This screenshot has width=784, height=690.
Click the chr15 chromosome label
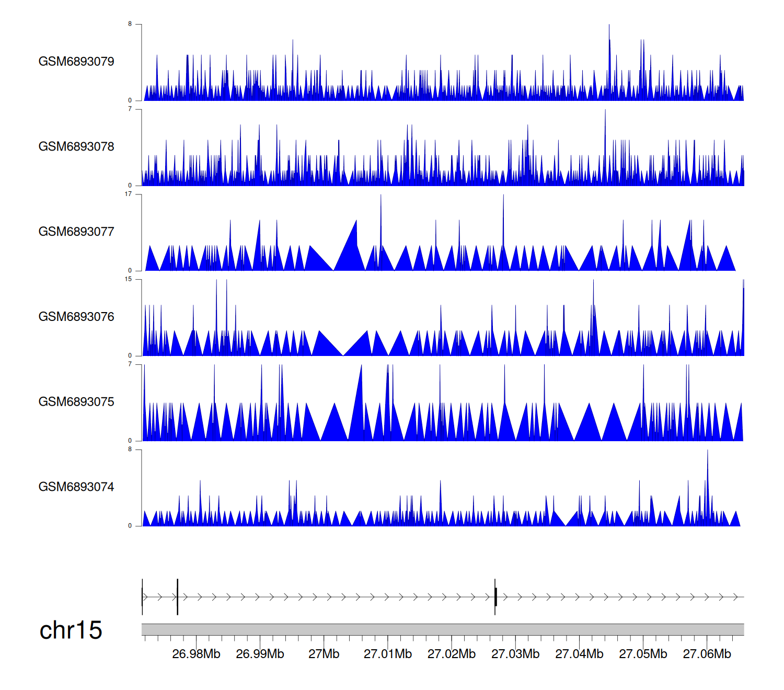[71, 630]
